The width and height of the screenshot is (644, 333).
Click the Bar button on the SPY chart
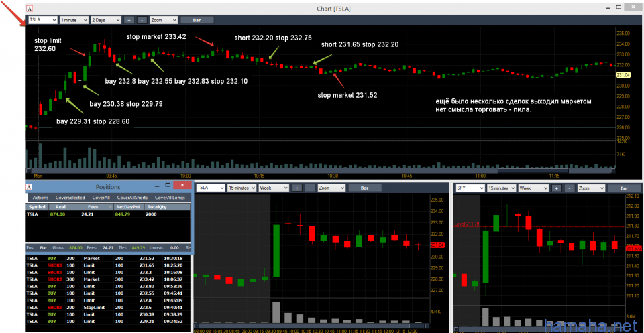(x=625, y=188)
